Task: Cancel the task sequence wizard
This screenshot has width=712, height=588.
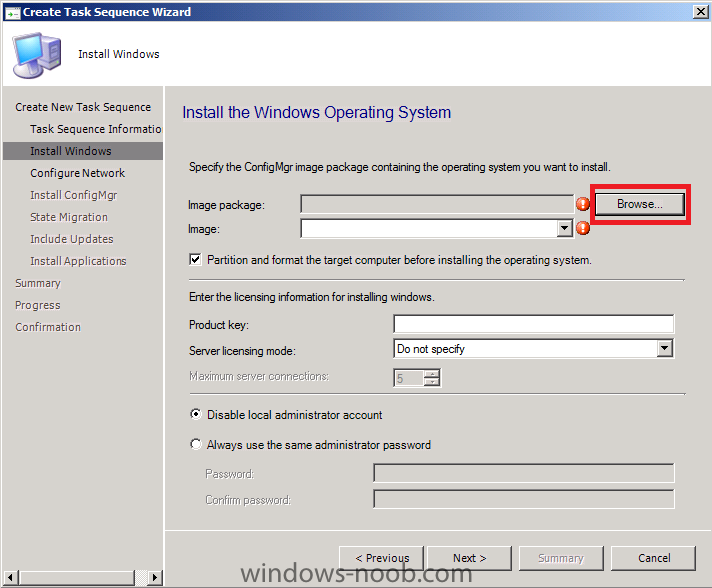Action: (x=653, y=558)
